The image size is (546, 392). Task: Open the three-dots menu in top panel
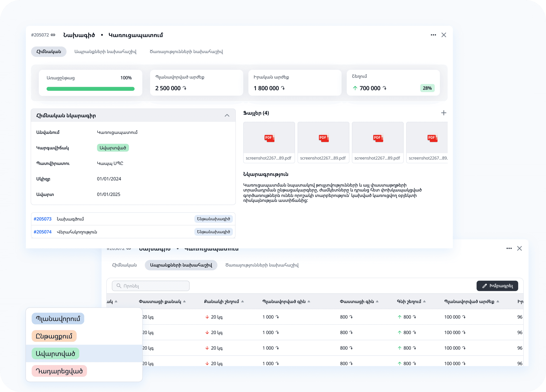(433, 35)
